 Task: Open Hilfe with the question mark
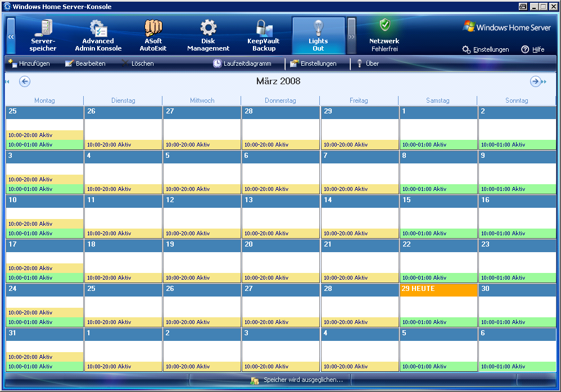tap(533, 49)
